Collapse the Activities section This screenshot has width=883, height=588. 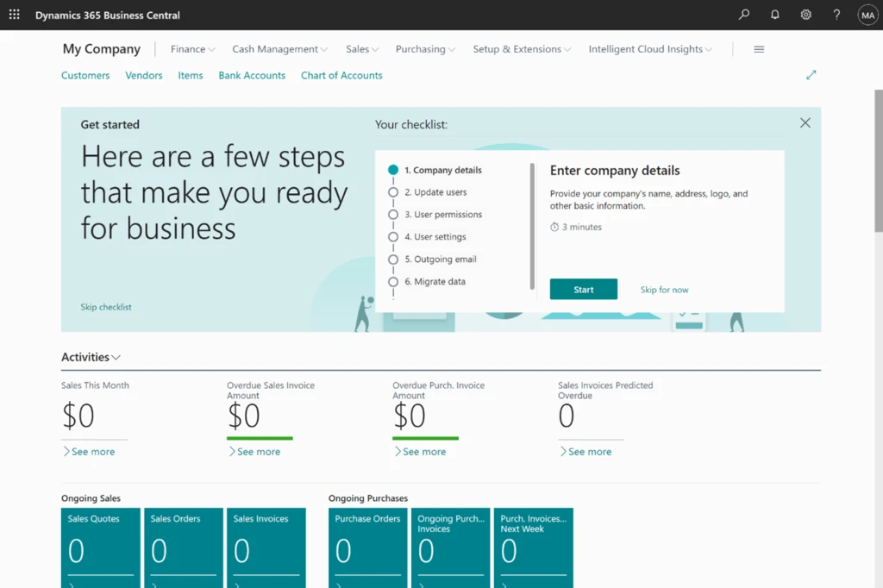91,357
